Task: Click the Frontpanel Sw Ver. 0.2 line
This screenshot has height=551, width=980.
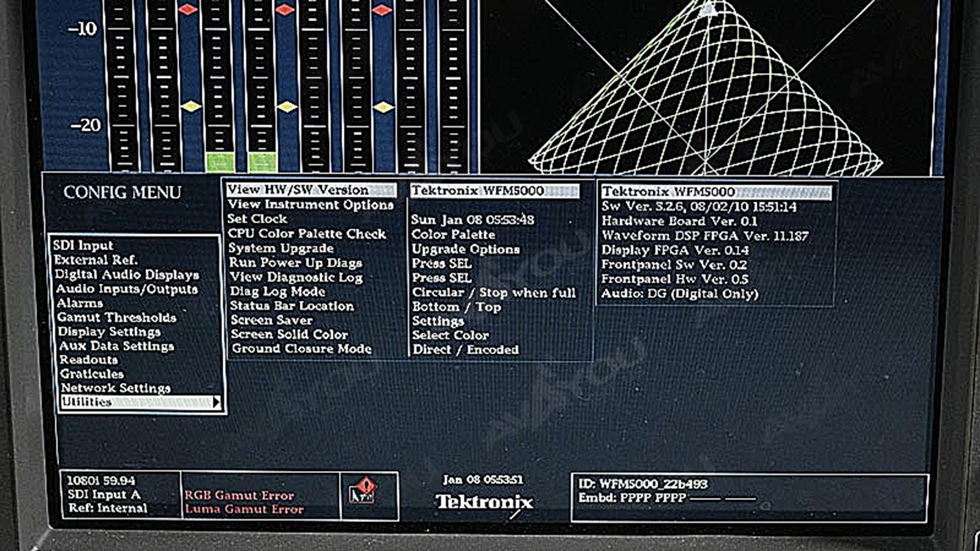Action: [674, 264]
